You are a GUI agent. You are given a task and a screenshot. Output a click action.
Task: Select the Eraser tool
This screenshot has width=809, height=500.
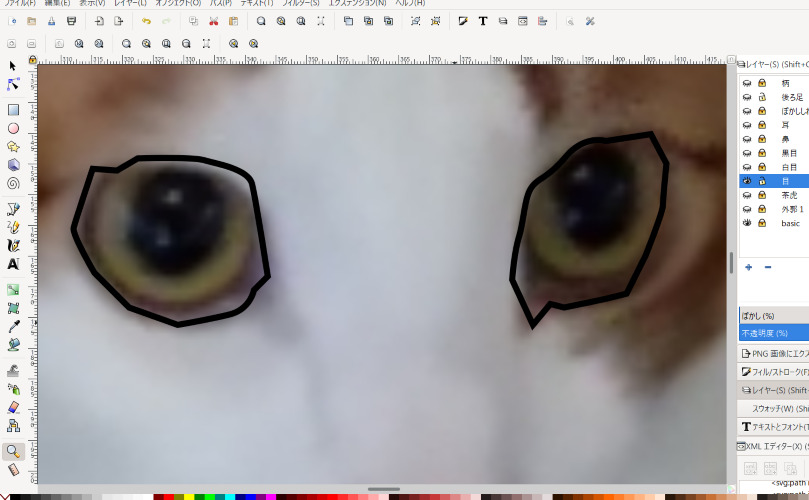(x=13, y=407)
